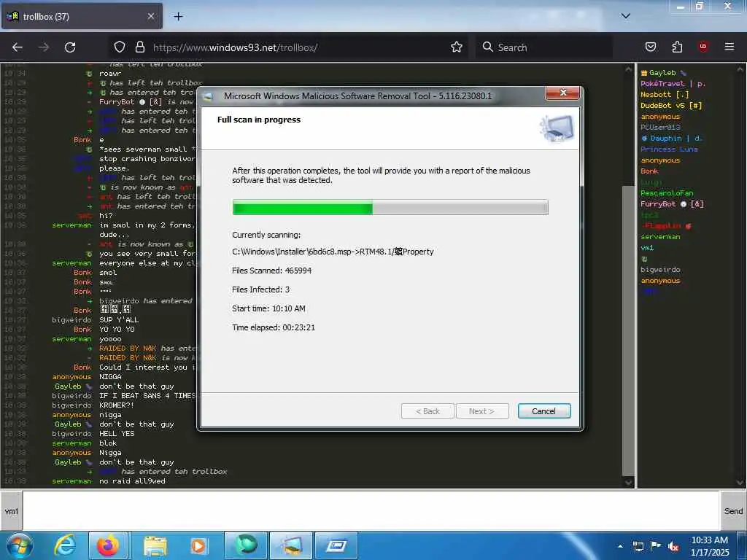Launch Internet Explorer from taskbar
The image size is (747, 560).
tap(65, 545)
